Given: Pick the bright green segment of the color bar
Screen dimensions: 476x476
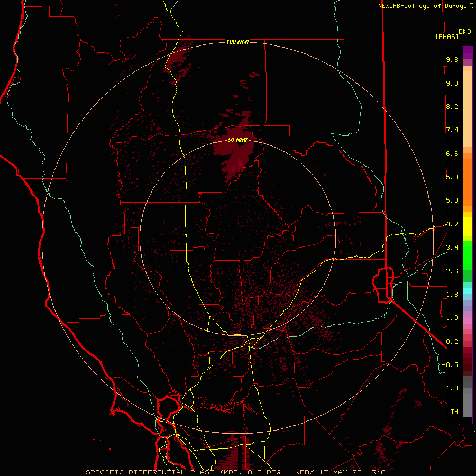Looking at the screenshot, I should point(467,255).
